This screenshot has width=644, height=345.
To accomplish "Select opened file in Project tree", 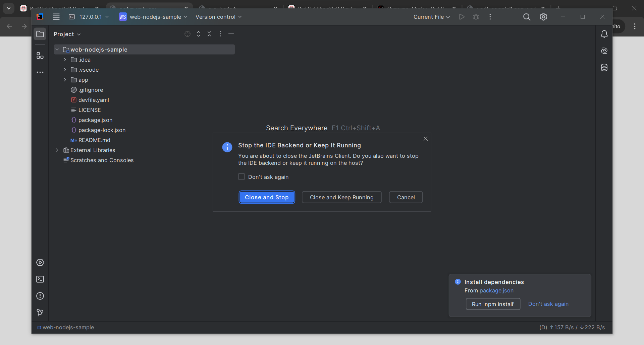I will tap(187, 34).
